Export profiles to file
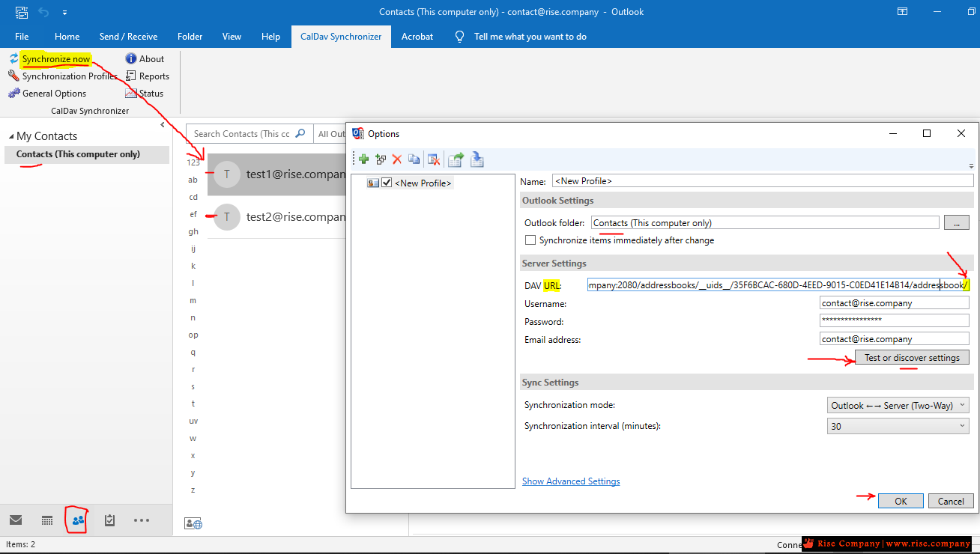The image size is (980, 554). 456,159
